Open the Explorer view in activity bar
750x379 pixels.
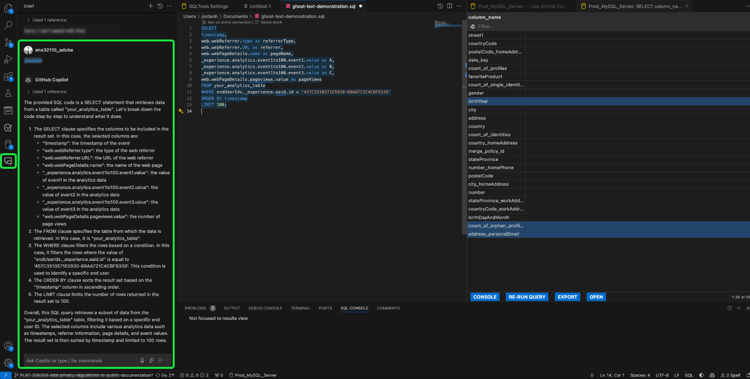click(x=8, y=8)
